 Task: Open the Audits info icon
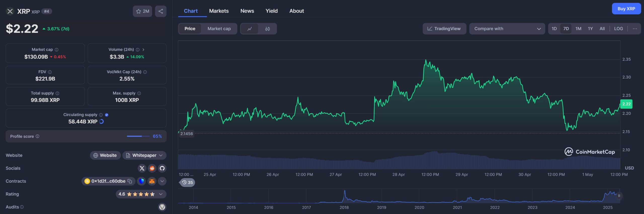(22, 207)
